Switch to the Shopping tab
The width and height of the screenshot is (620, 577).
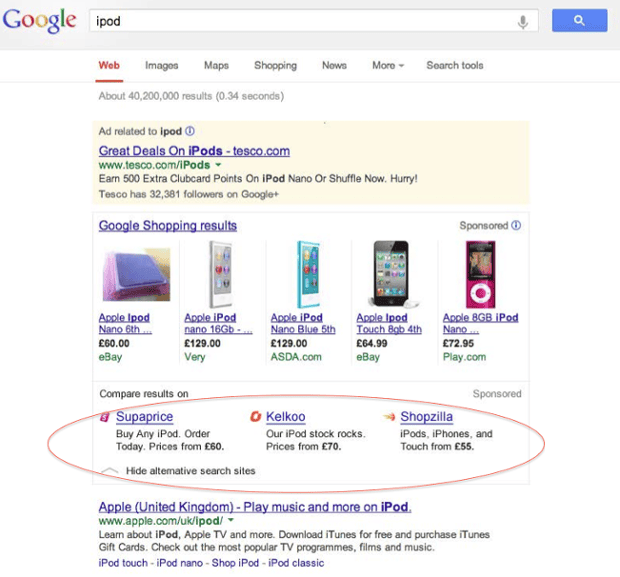275,66
